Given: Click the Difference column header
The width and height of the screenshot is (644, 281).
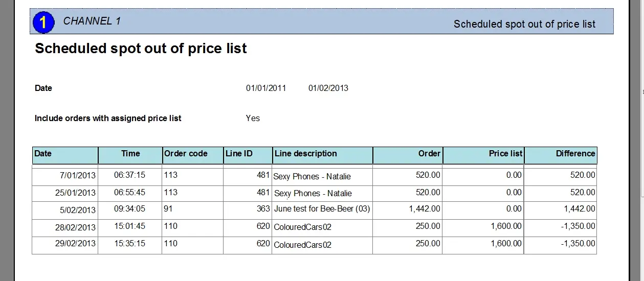Looking at the screenshot, I should 575,154.
